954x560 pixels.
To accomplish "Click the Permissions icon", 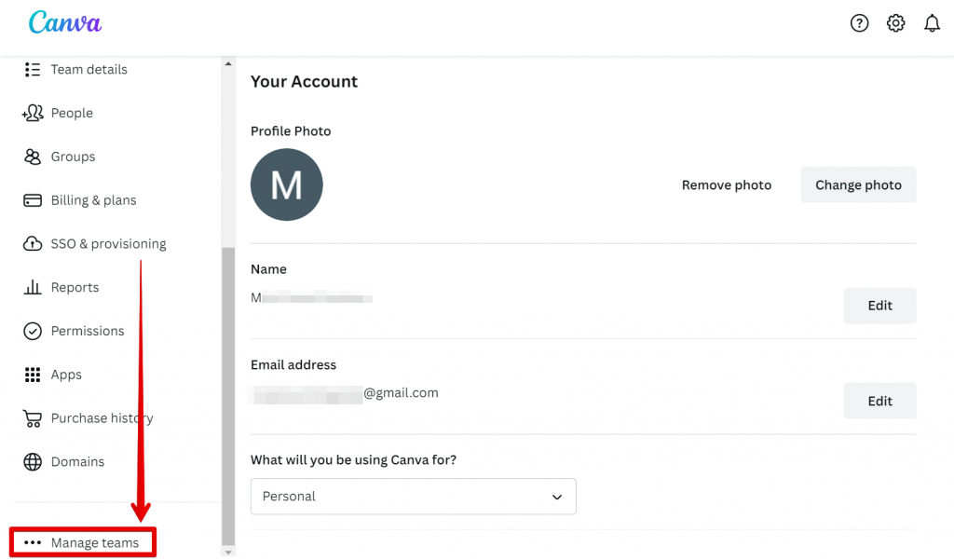I will click(x=33, y=331).
